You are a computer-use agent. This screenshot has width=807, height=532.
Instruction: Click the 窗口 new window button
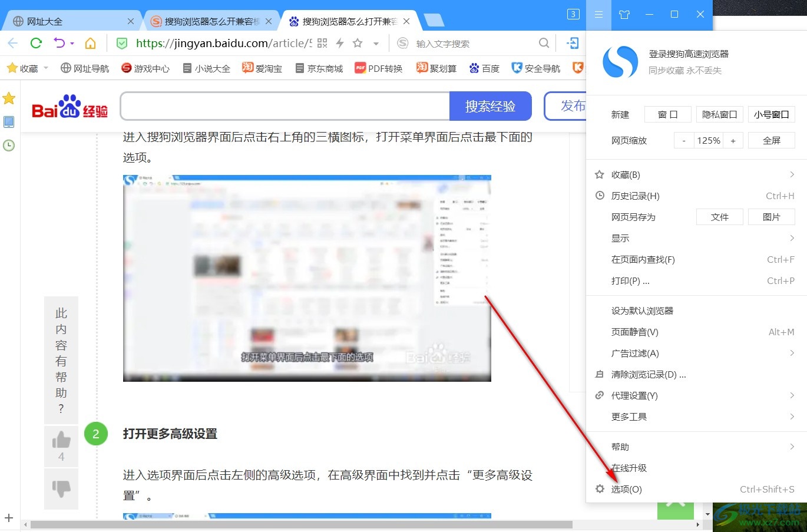tap(667, 114)
